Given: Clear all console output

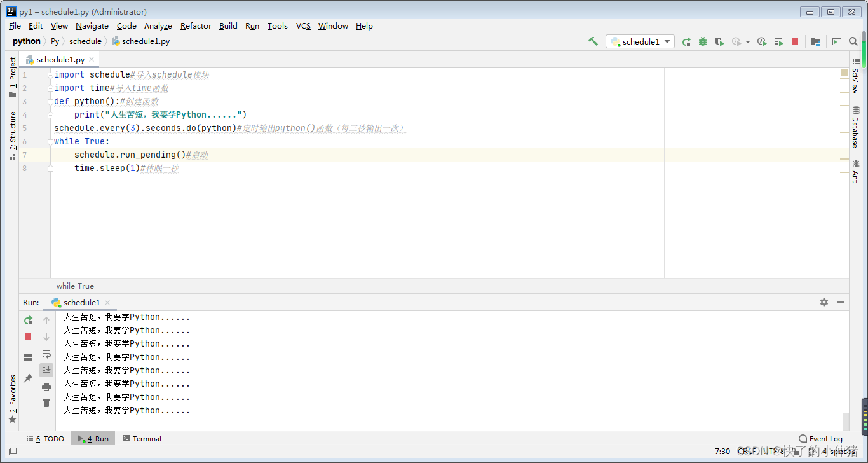Looking at the screenshot, I should (x=46, y=403).
